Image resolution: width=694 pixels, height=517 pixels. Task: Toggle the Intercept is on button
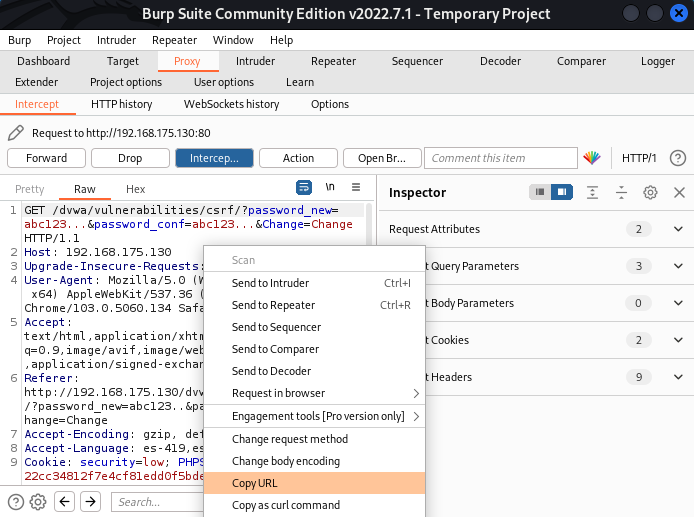click(x=214, y=158)
